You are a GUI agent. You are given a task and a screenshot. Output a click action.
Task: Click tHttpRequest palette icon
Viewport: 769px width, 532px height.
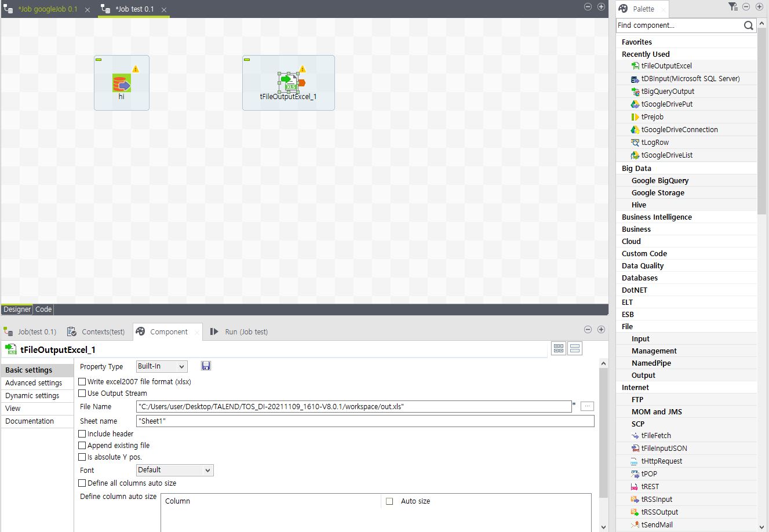(x=635, y=461)
